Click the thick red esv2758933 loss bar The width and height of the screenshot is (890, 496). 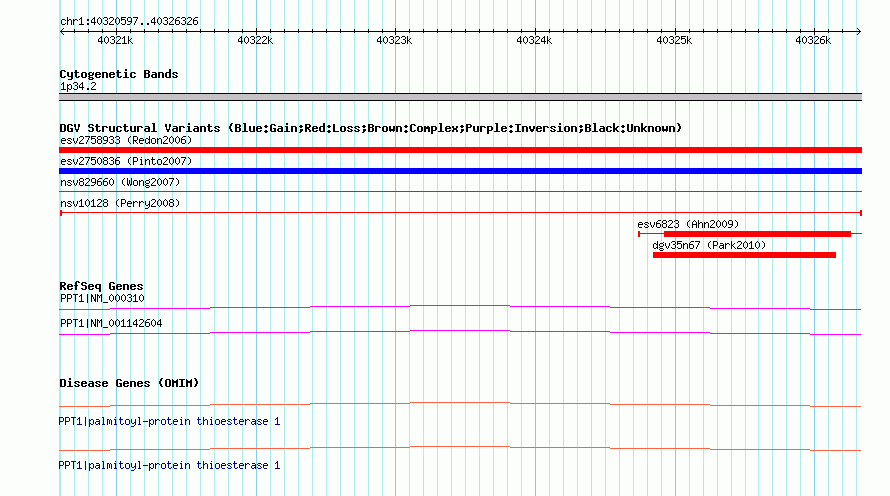460,150
